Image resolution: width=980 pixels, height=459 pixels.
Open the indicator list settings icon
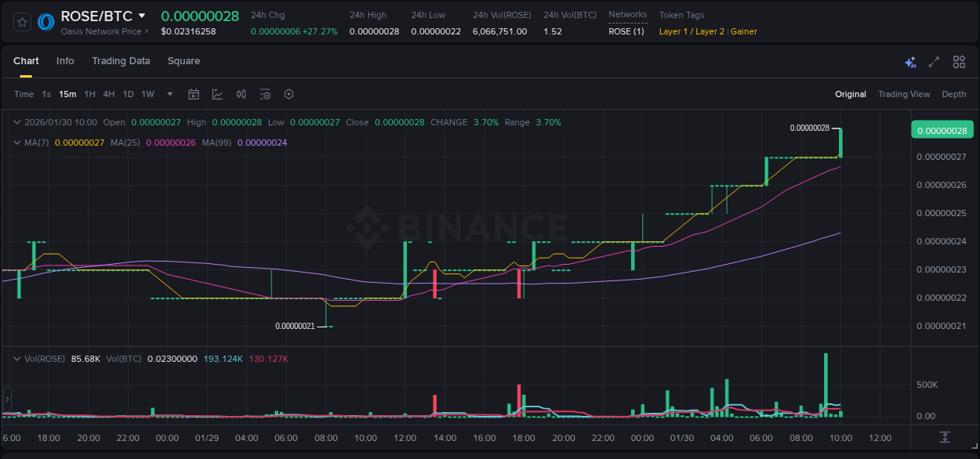coord(264,94)
